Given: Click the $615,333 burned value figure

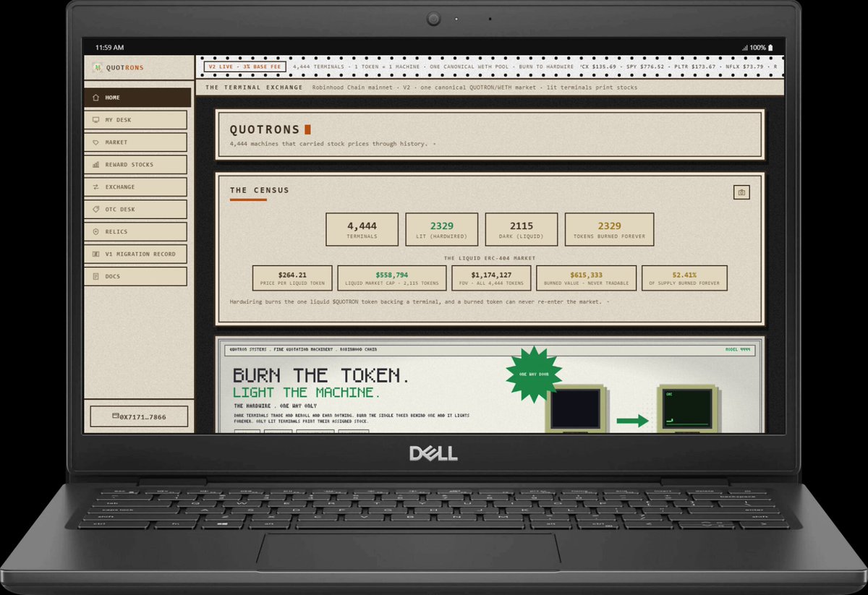Looking at the screenshot, I should tap(586, 275).
